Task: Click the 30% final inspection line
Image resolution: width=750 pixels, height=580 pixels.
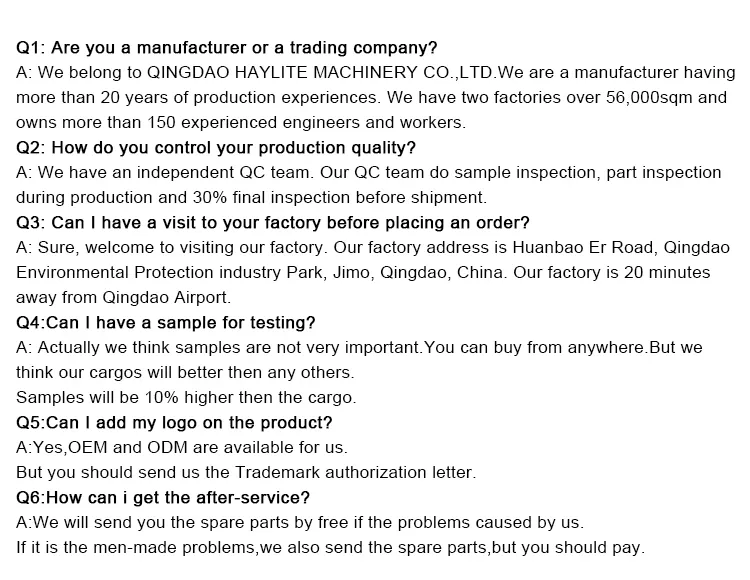Action: (251, 197)
